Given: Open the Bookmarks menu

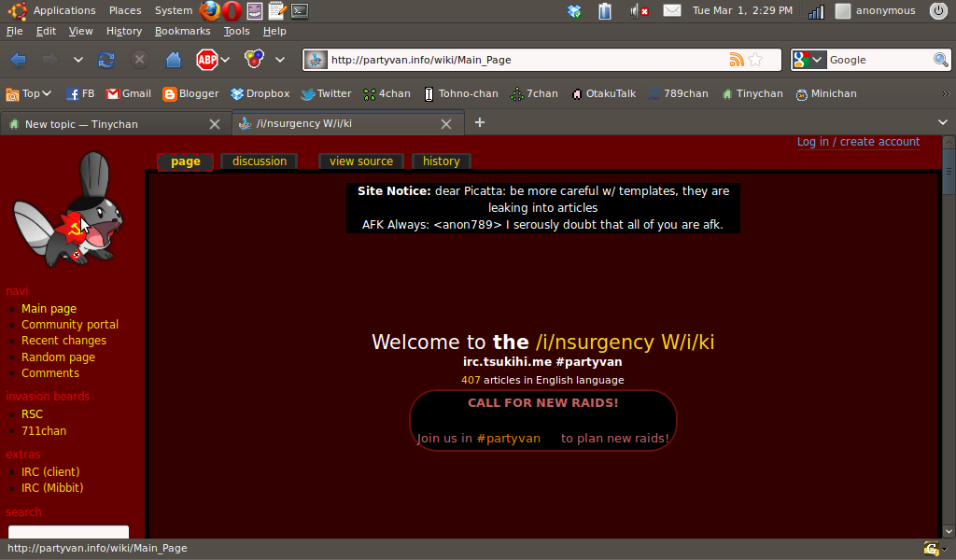Looking at the screenshot, I should pyautogui.click(x=182, y=31).
